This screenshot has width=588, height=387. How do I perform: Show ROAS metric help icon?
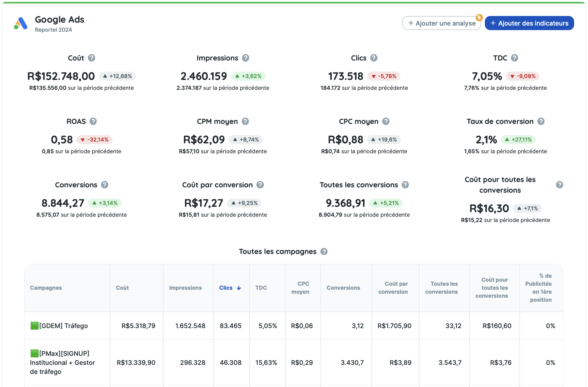pyautogui.click(x=93, y=121)
